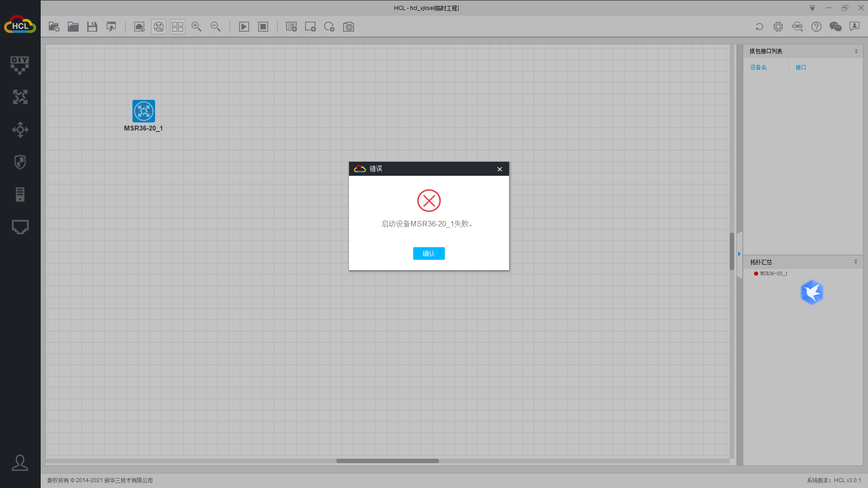
Task: Click the zoom out magnifier icon
Action: 216,27
